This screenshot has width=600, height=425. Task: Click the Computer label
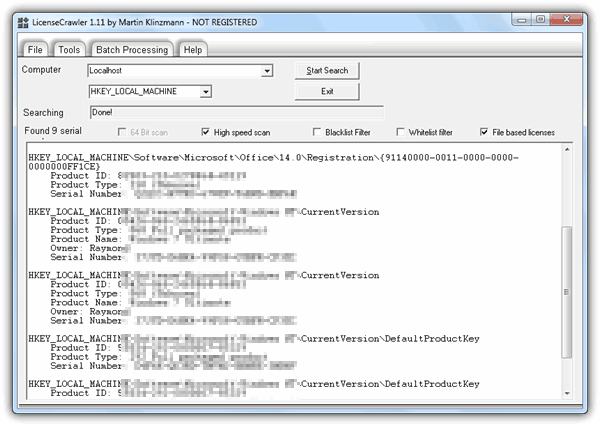click(41, 70)
